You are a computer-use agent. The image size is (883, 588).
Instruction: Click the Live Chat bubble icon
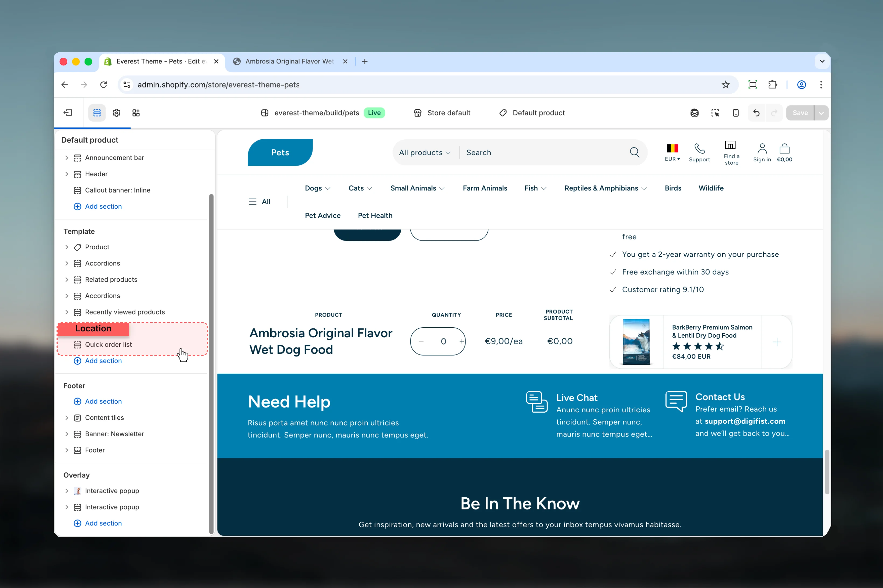coord(537,402)
